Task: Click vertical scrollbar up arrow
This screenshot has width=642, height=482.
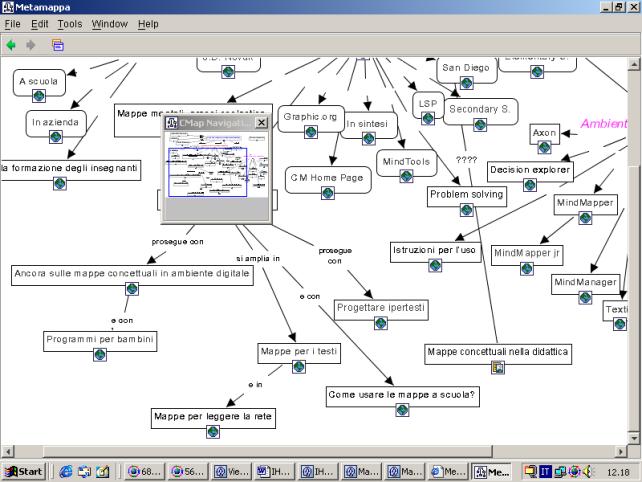Action: coord(634,64)
